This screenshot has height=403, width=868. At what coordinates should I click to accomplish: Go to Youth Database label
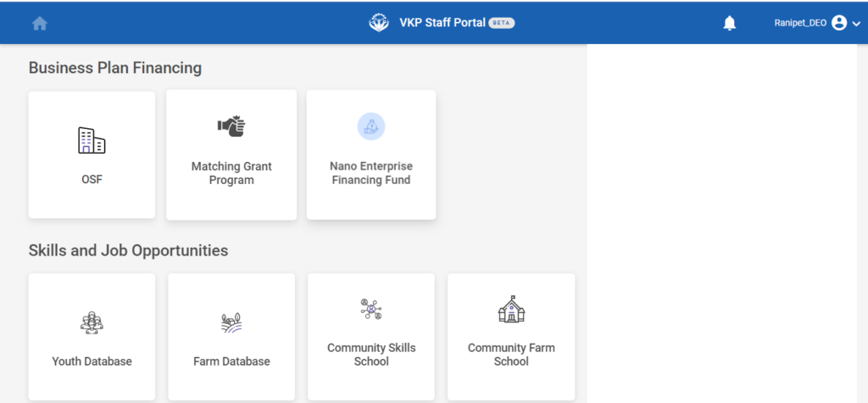coord(92,361)
